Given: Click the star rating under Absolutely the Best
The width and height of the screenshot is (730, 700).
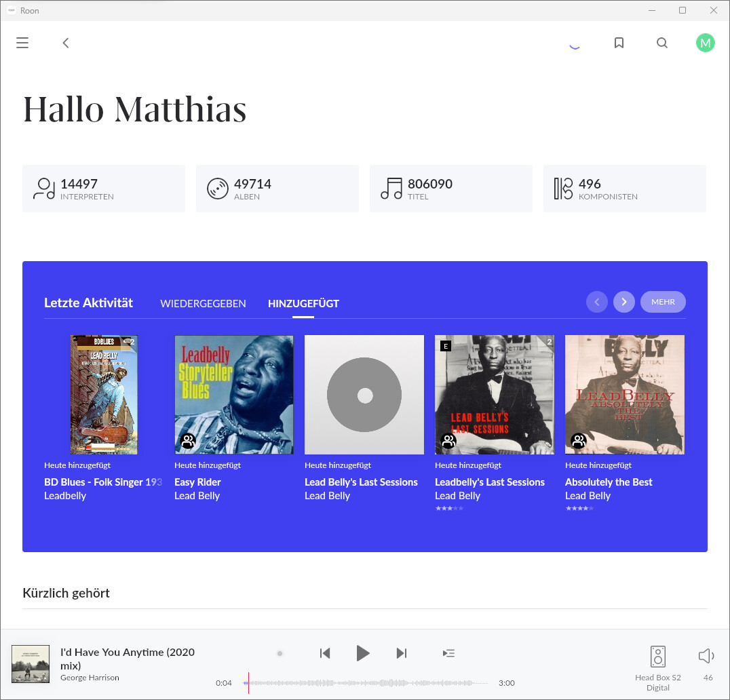Looking at the screenshot, I should (579, 508).
